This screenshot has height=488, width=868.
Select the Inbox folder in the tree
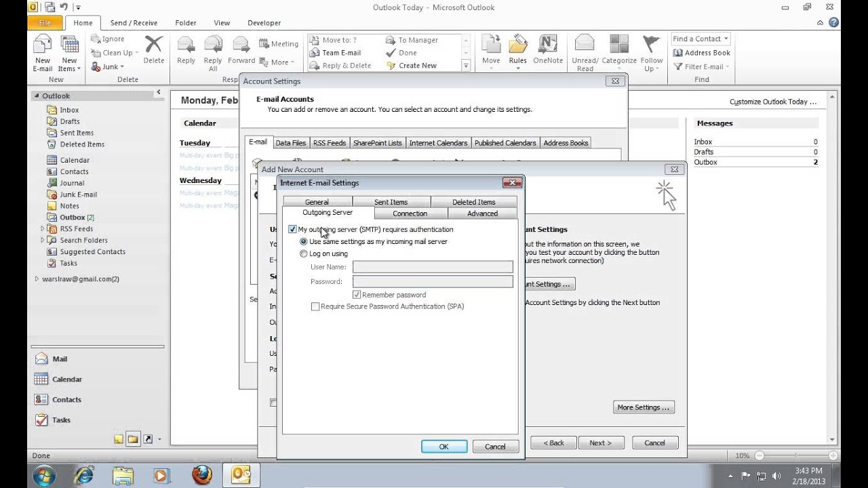[69, 110]
